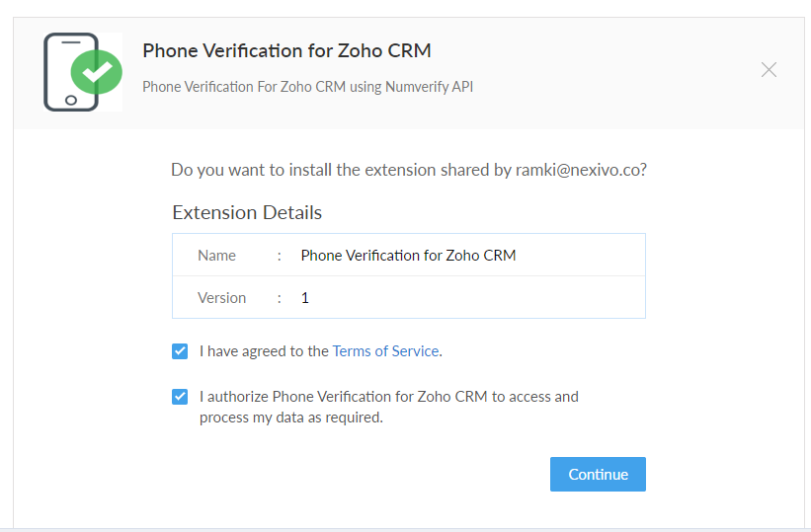Click the "process my data as required" text line
The image size is (811, 532).
[x=290, y=417]
